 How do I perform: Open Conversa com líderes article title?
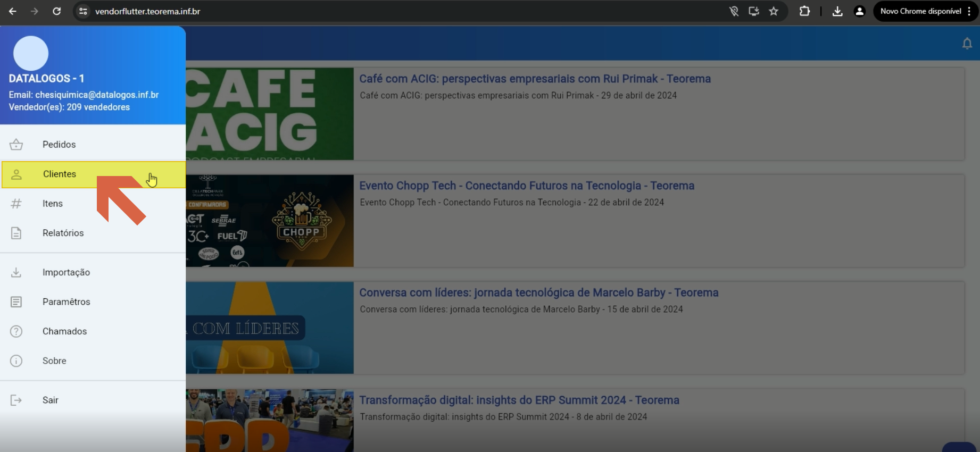coord(538,292)
